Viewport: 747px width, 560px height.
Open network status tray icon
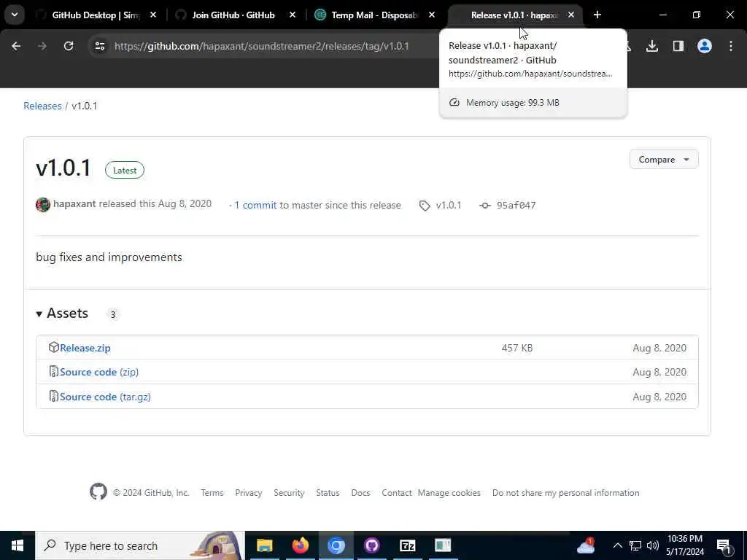coord(635,545)
